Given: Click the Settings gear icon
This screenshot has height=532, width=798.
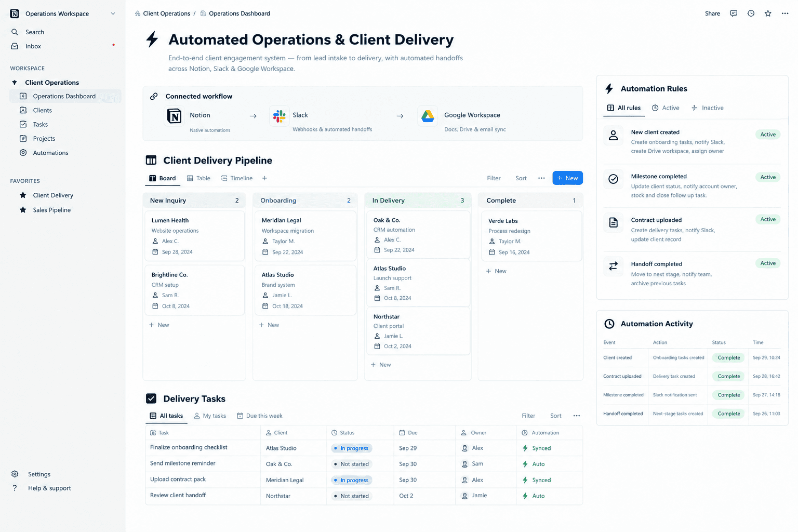Looking at the screenshot, I should pos(15,474).
